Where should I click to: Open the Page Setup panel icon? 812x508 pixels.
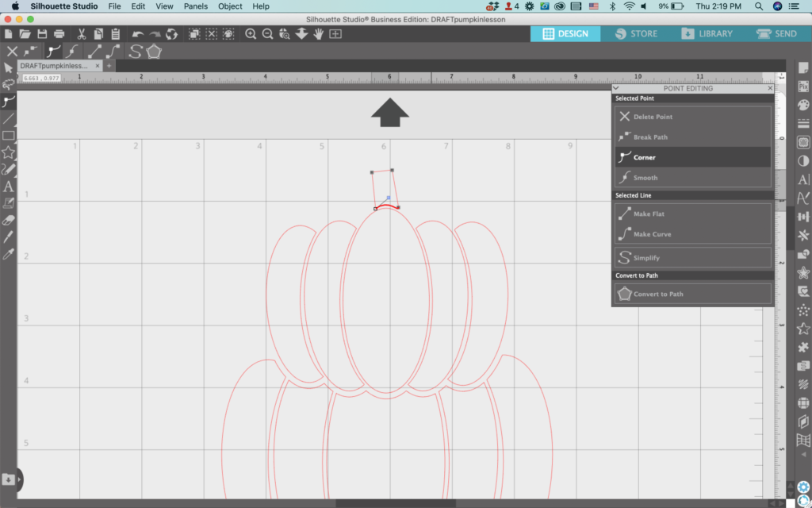(x=803, y=68)
